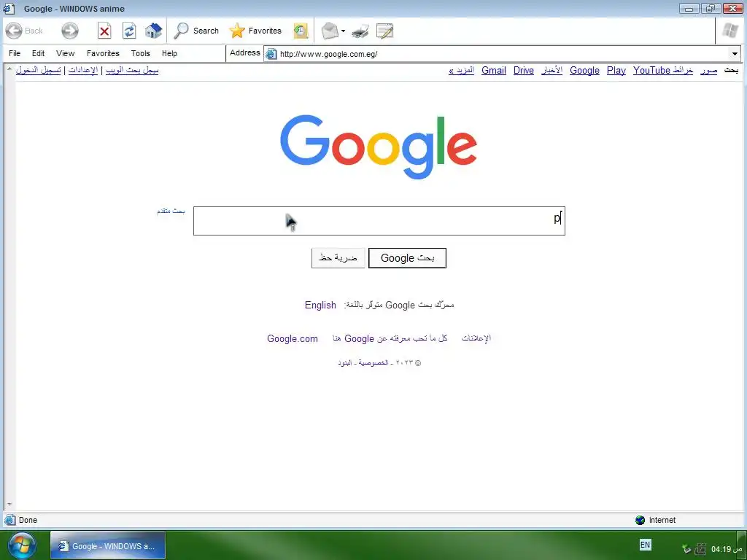Expand the Address bar dropdown arrow
Screen dimensions: 747x560
(x=735, y=54)
